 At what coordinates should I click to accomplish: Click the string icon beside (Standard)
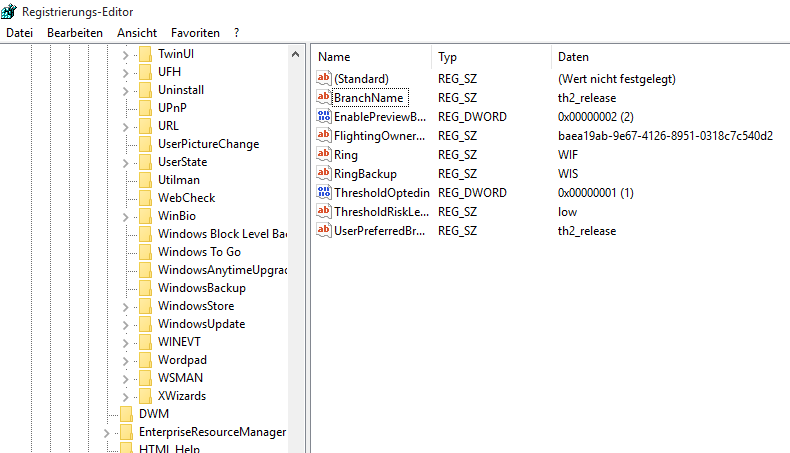click(323, 78)
